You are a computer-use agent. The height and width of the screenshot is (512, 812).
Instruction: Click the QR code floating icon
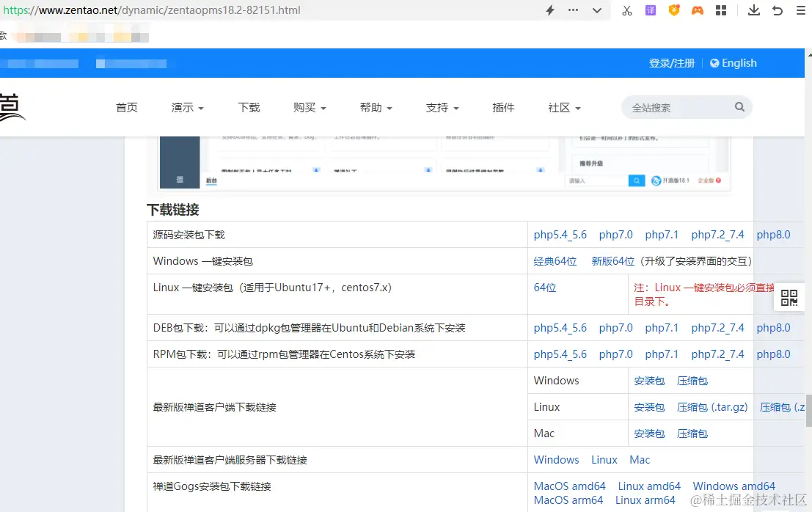point(789,298)
